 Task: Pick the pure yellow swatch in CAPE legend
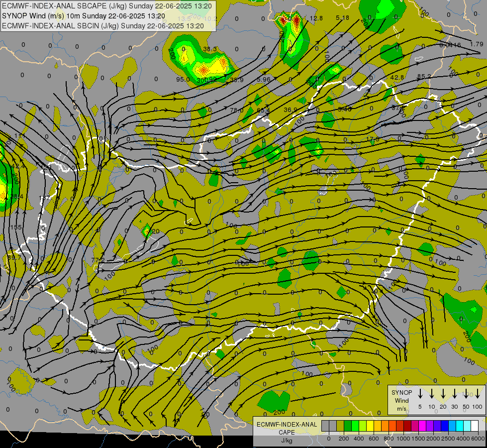[370, 426]
